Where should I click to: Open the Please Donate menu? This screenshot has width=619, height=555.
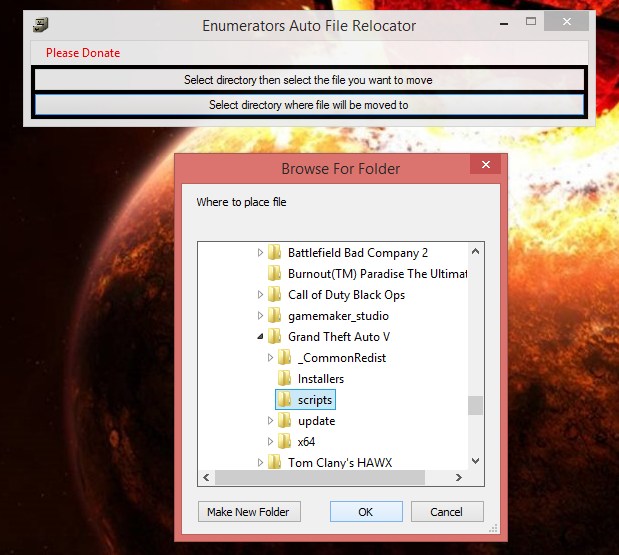pyautogui.click(x=83, y=53)
